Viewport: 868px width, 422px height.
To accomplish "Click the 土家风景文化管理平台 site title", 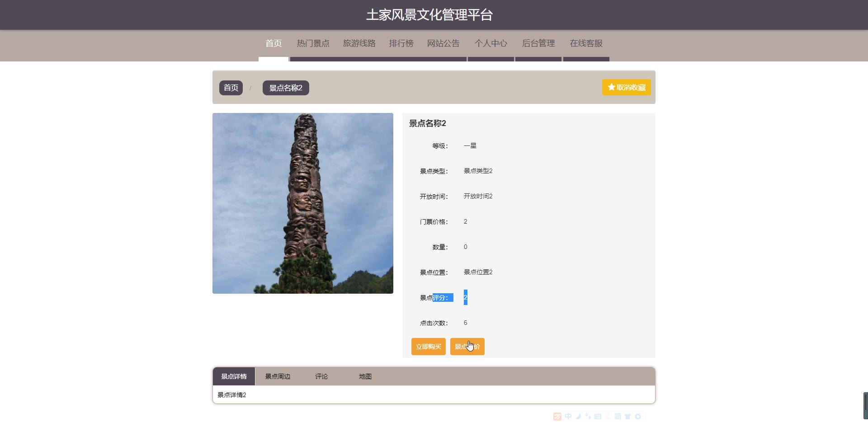I will [x=429, y=15].
